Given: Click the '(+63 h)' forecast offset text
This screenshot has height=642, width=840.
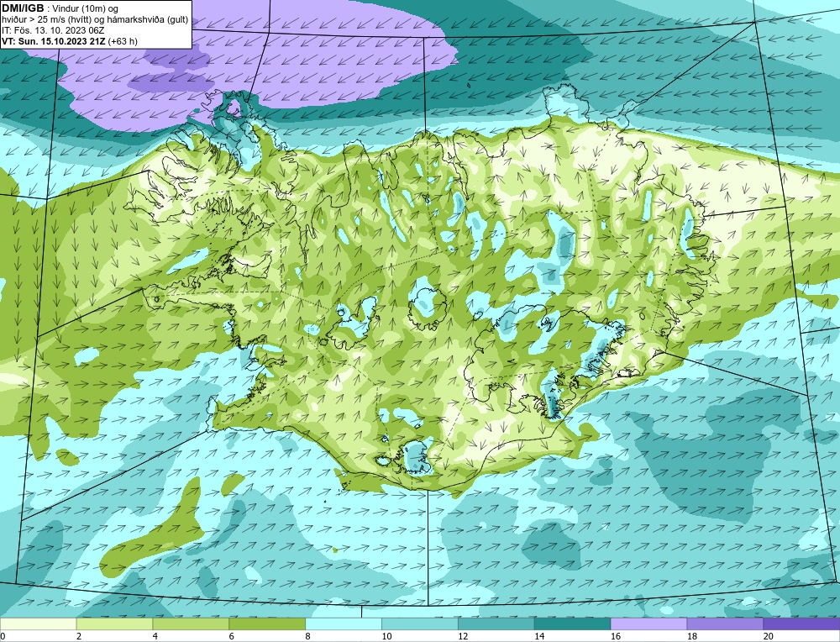Looking at the screenshot, I should point(123,41).
